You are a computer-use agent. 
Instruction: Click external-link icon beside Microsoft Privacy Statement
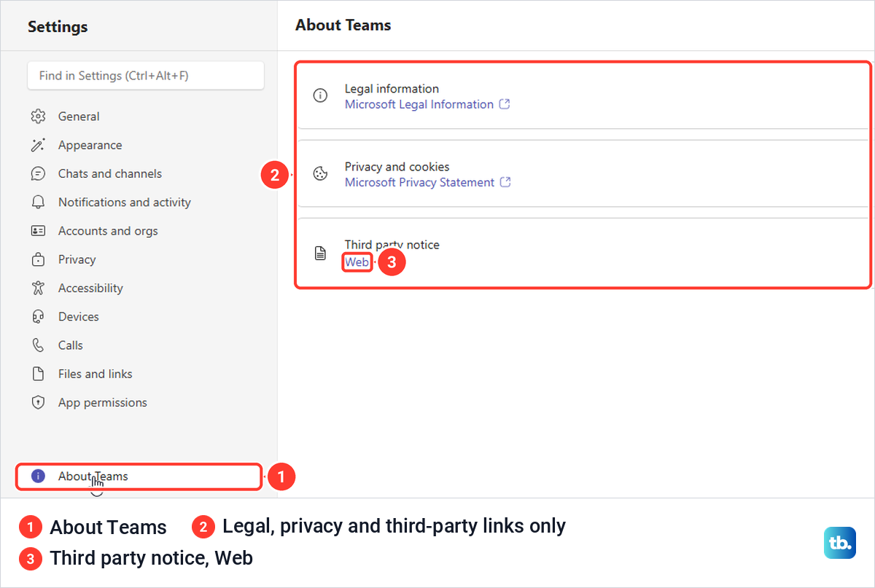point(505,182)
